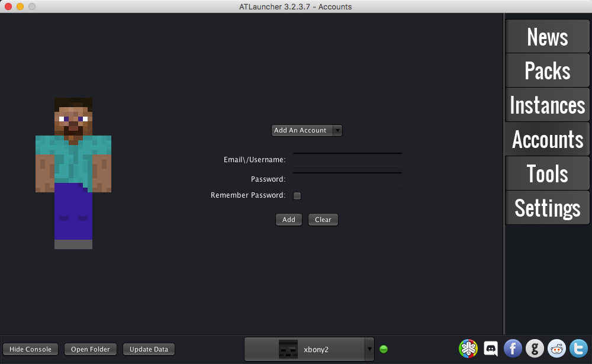Click the Hide Console button
Image resolution: width=592 pixels, height=364 pixels.
point(31,349)
